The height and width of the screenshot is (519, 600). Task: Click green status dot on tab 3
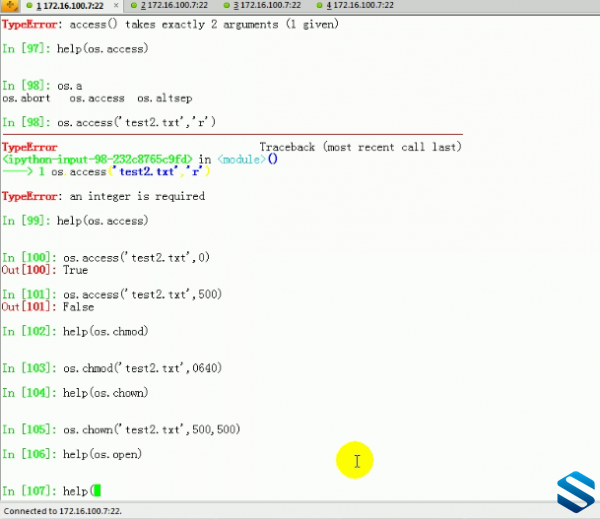click(x=227, y=5)
